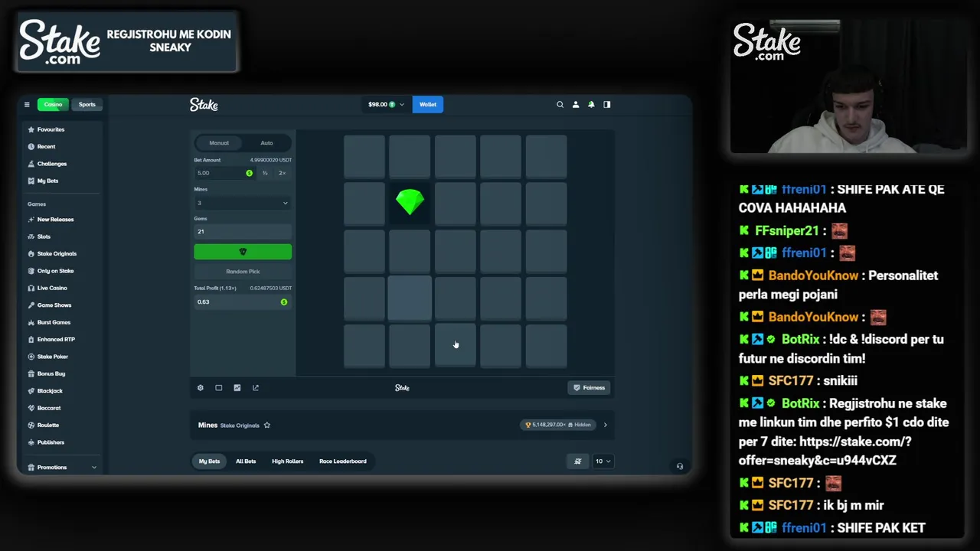Open game settings gear icon
This screenshot has height=551, width=980.
pyautogui.click(x=201, y=388)
